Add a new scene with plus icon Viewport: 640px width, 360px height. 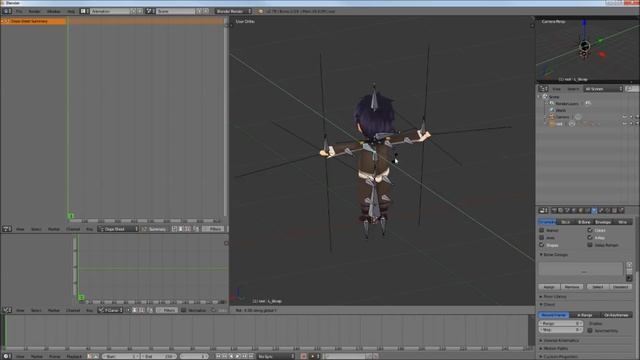tap(199, 11)
